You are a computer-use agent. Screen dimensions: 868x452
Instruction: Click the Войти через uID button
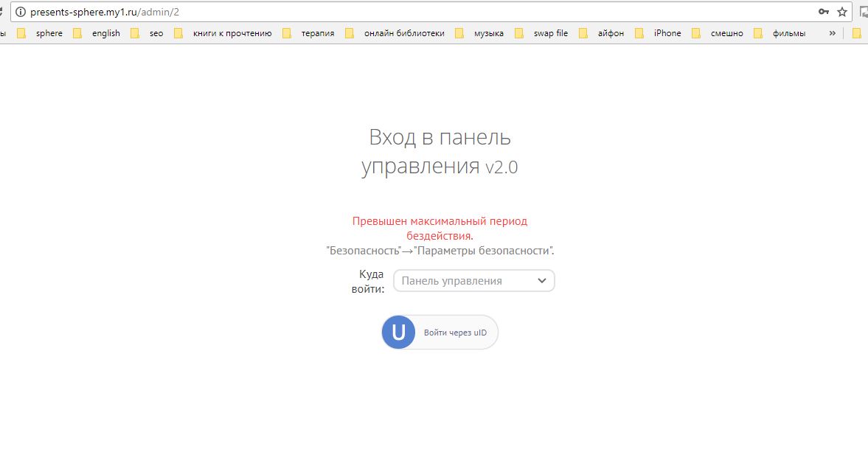coord(440,332)
